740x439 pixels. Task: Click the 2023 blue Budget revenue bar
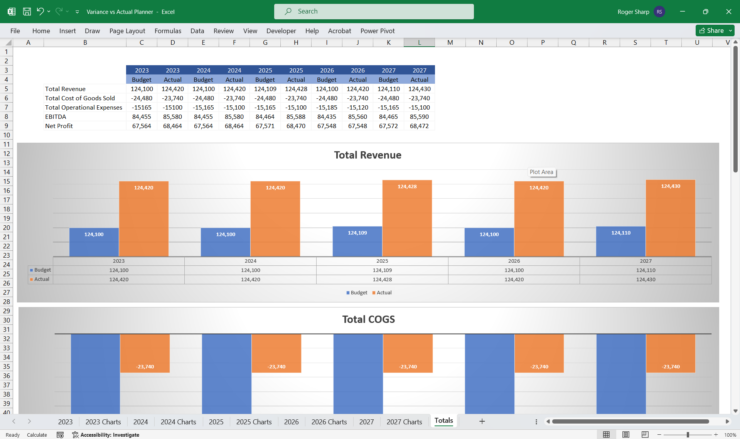(x=94, y=243)
